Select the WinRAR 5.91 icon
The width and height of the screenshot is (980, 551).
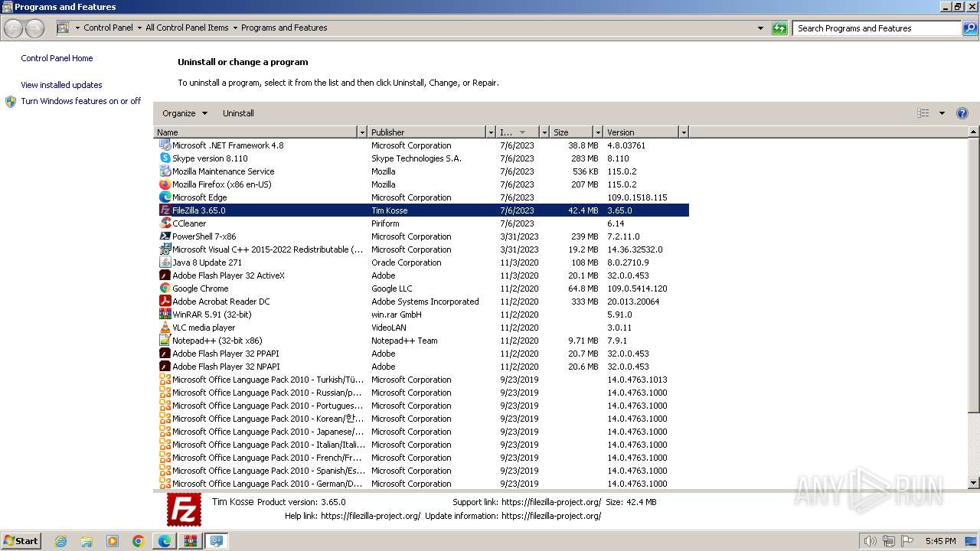pyautogui.click(x=165, y=315)
